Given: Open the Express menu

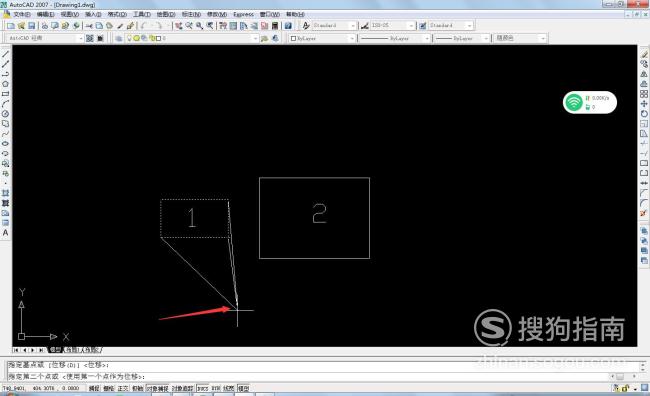Looking at the screenshot, I should 243,15.
